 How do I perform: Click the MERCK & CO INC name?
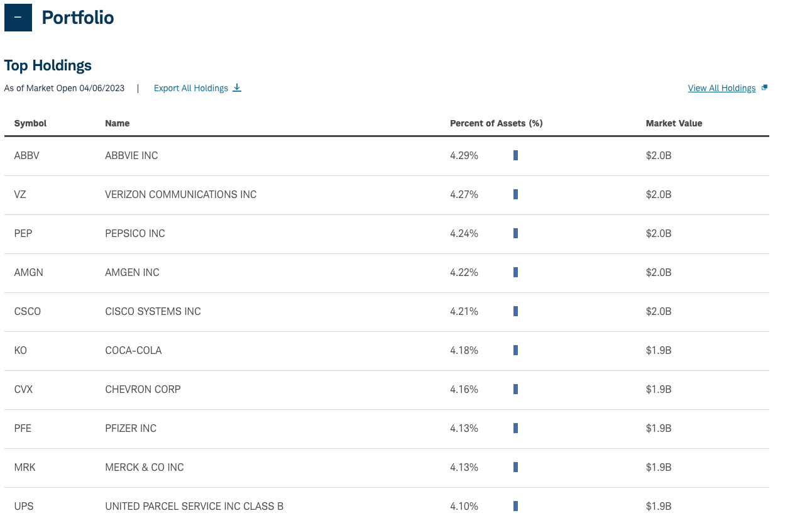coord(145,467)
